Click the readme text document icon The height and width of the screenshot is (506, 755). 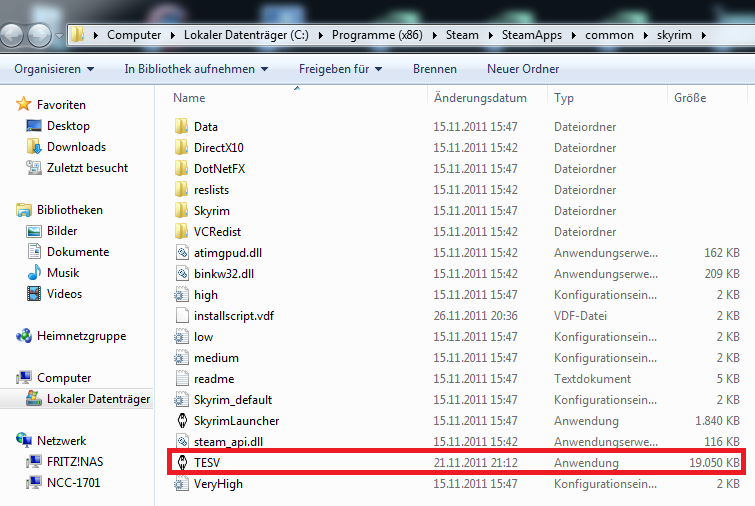[182, 379]
